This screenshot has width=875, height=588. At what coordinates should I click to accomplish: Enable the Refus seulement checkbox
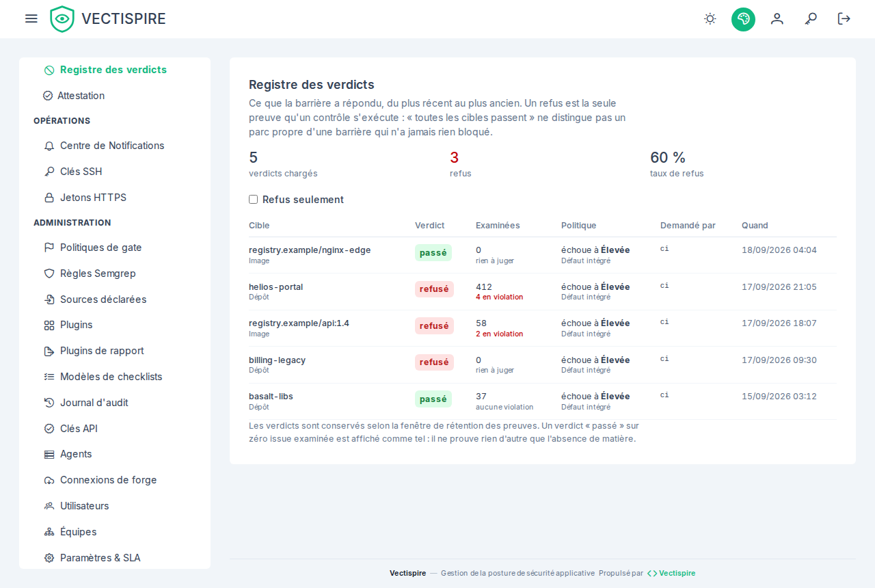point(253,200)
